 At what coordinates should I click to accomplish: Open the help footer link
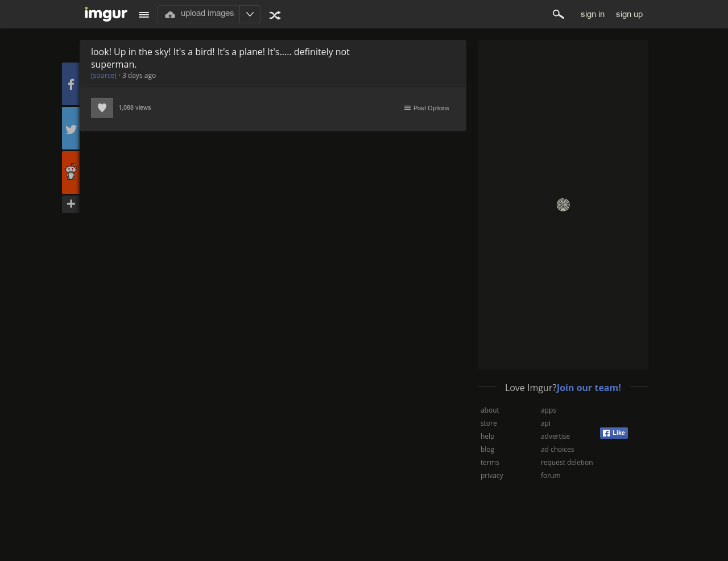pyautogui.click(x=487, y=436)
